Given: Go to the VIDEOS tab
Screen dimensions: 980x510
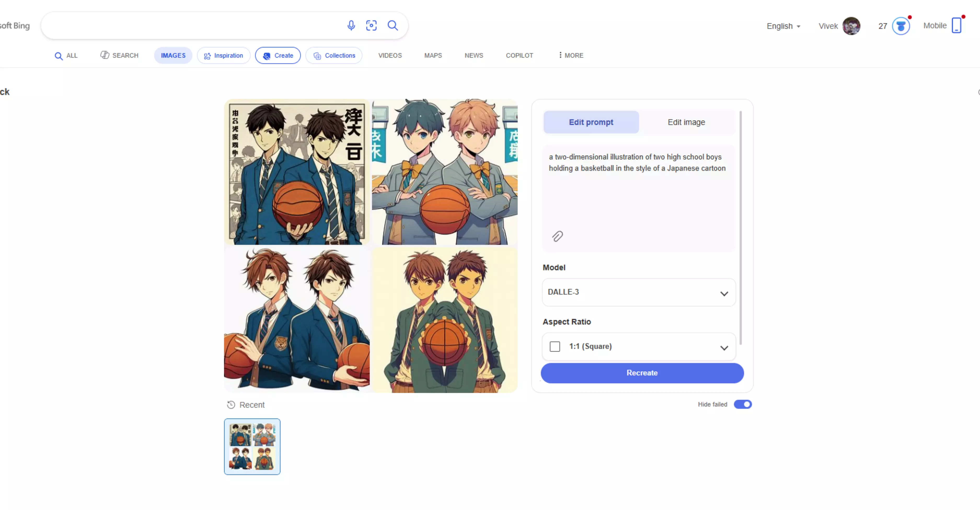Looking at the screenshot, I should coord(390,55).
